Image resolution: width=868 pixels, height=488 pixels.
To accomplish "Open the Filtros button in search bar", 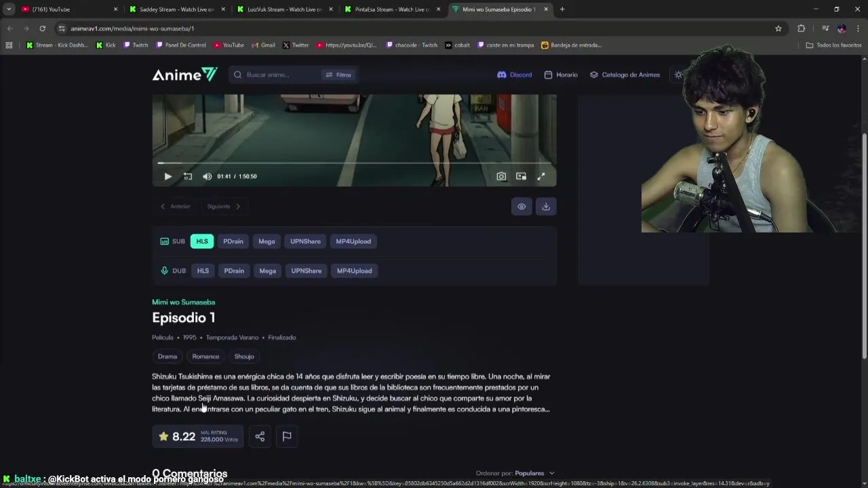I will pyautogui.click(x=338, y=75).
